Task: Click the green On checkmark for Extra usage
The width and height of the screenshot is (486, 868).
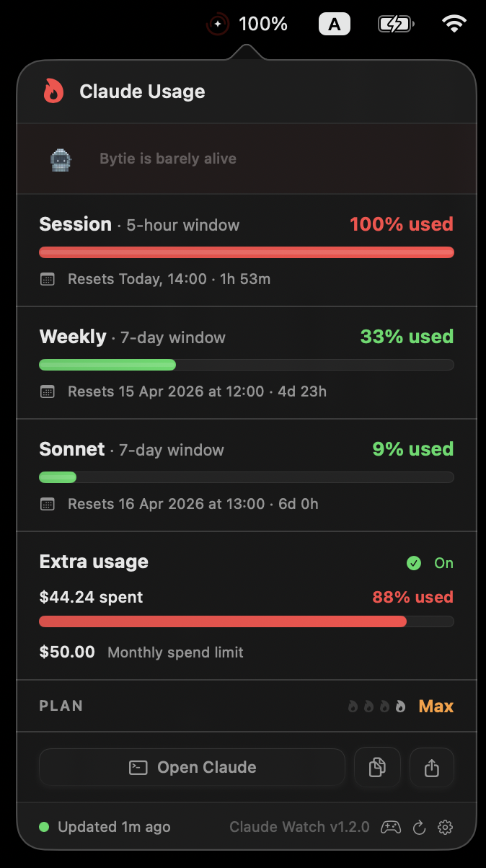Action: tap(414, 563)
